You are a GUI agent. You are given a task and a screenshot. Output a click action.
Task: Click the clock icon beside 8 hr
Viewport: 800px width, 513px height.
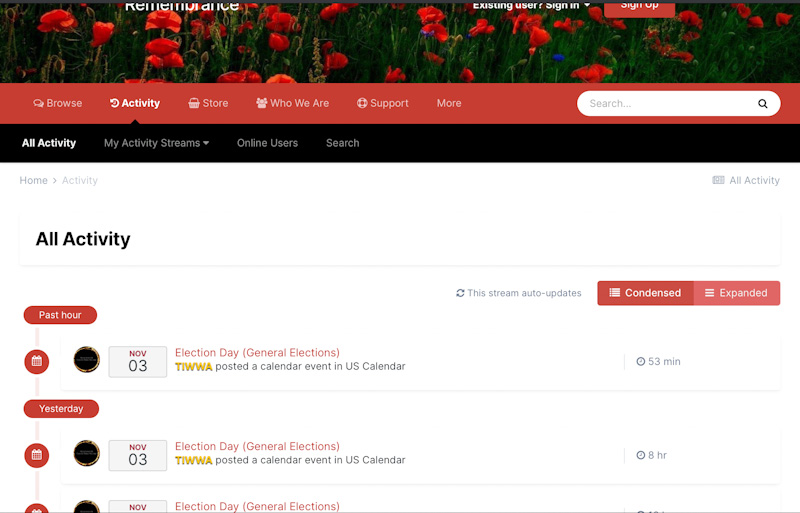[641, 455]
